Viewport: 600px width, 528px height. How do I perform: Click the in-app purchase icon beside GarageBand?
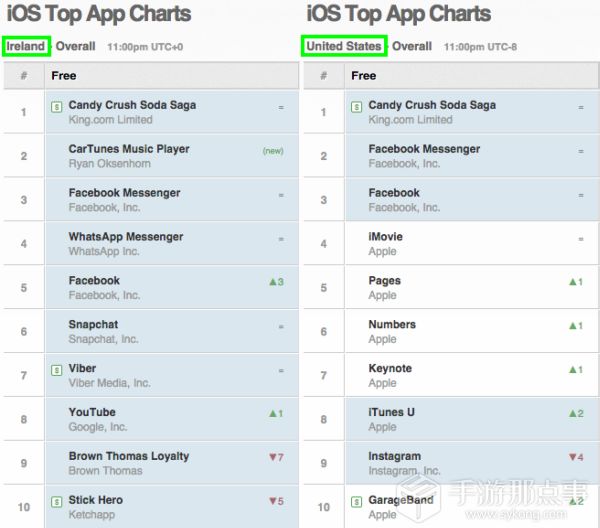pyautogui.click(x=357, y=501)
